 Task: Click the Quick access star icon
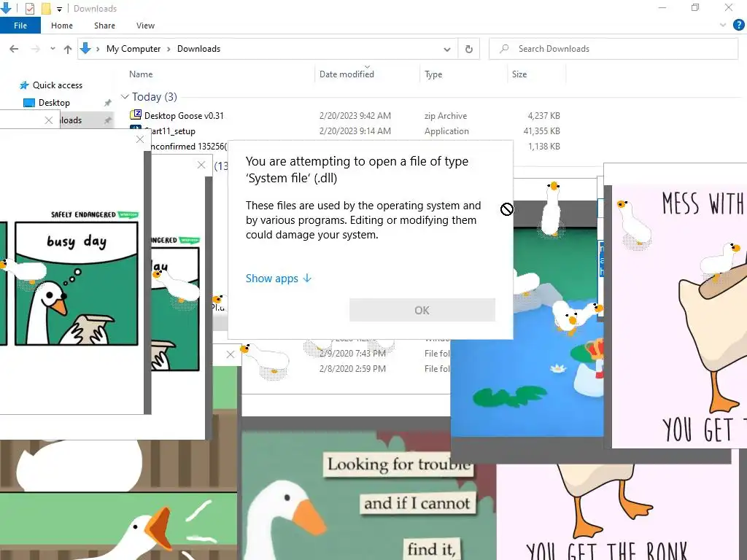pyautogui.click(x=24, y=85)
